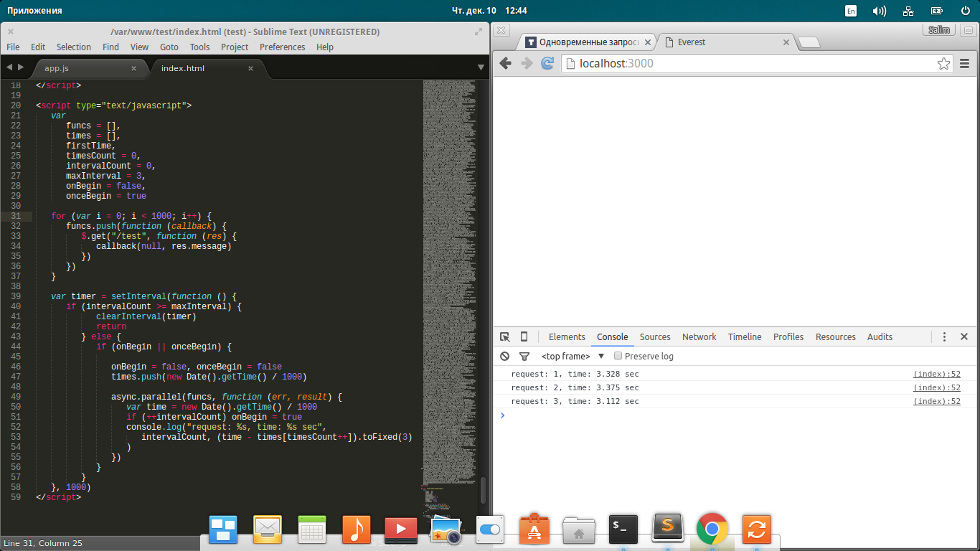Open the Files home folder in dock
980x551 pixels.
pyautogui.click(x=579, y=529)
